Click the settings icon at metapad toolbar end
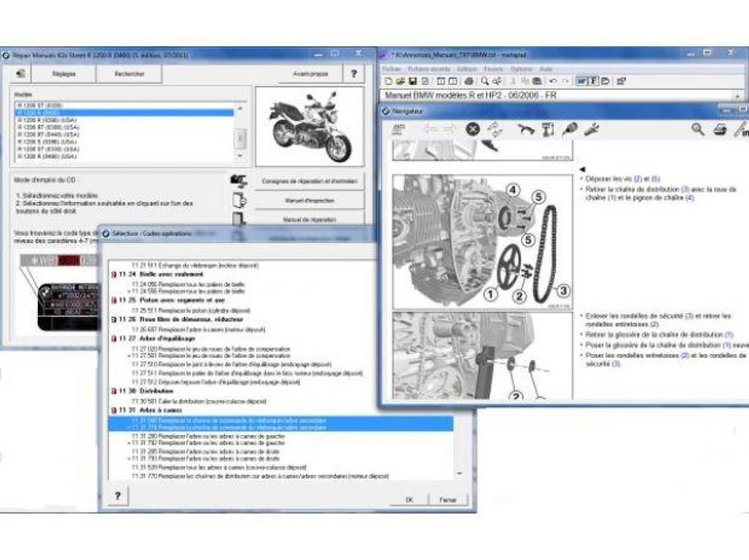 [x=621, y=81]
